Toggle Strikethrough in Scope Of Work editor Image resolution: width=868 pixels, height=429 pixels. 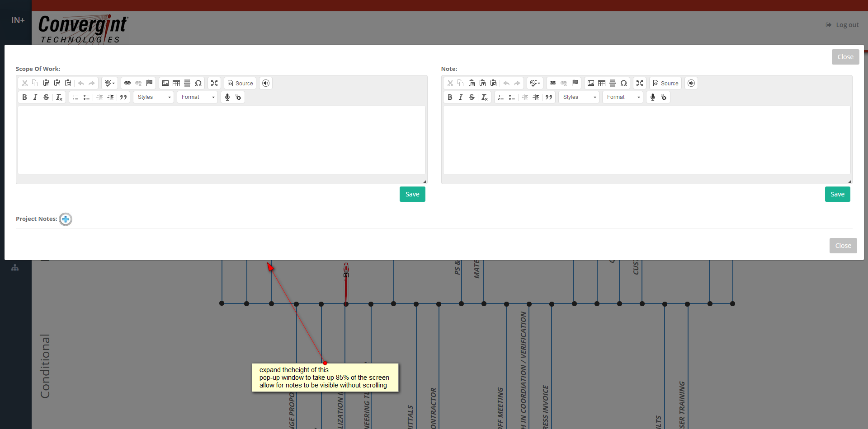pos(46,97)
